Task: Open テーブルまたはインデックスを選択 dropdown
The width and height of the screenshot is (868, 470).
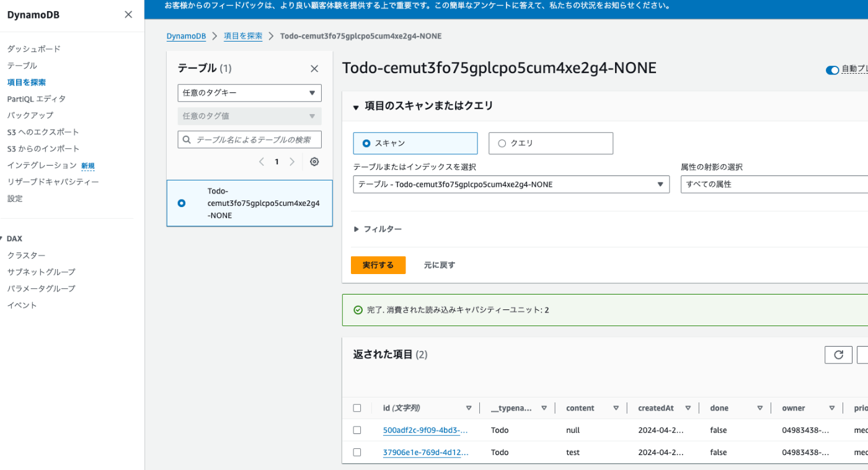Action: [x=511, y=184]
